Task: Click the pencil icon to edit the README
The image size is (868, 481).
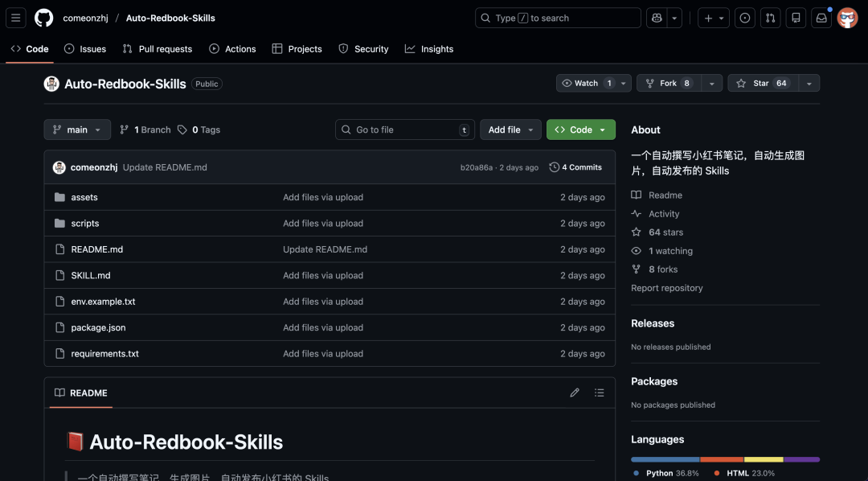Action: click(x=575, y=393)
